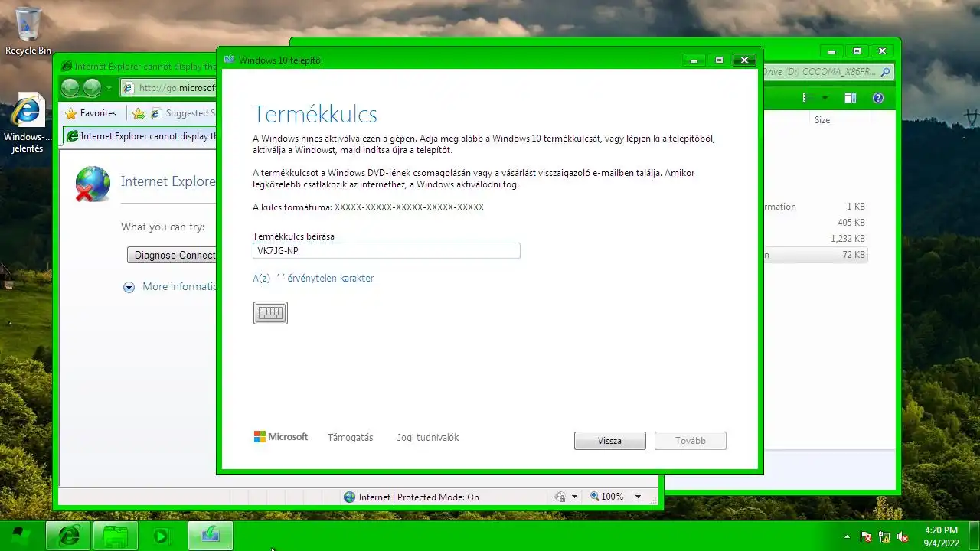Click the muted volume tray icon

point(903,536)
